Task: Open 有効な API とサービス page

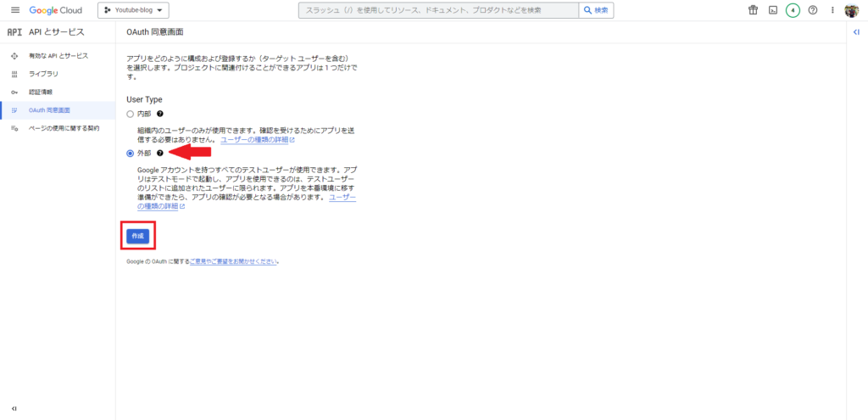Action: tap(58, 56)
